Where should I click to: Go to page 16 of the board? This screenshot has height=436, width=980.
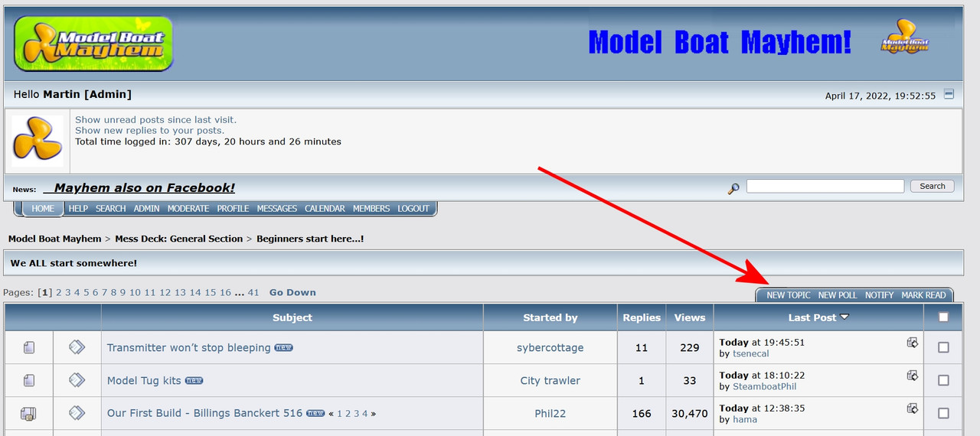point(225,292)
